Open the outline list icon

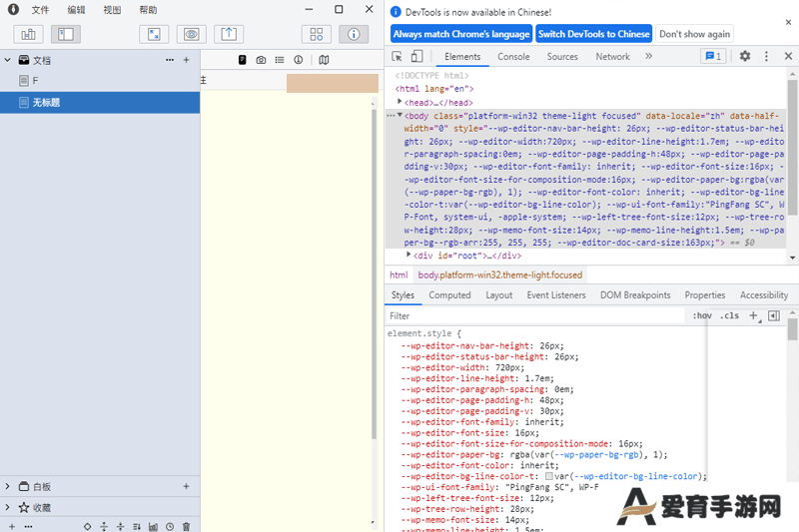[280, 60]
